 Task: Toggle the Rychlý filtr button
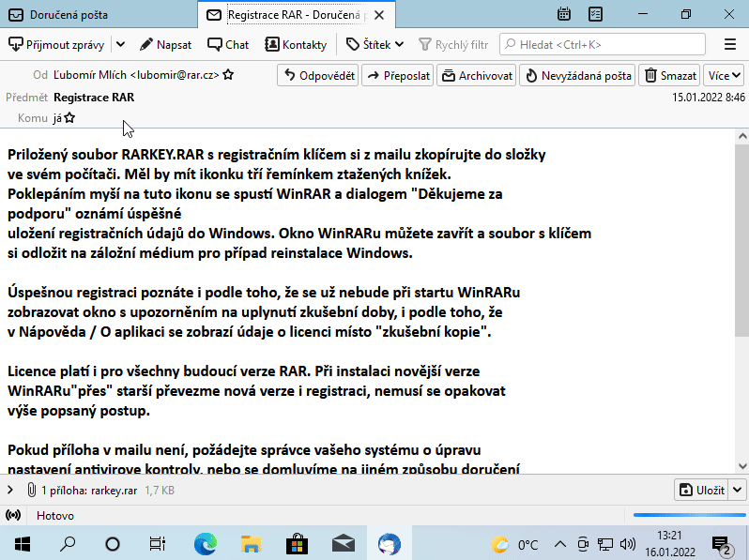click(453, 45)
